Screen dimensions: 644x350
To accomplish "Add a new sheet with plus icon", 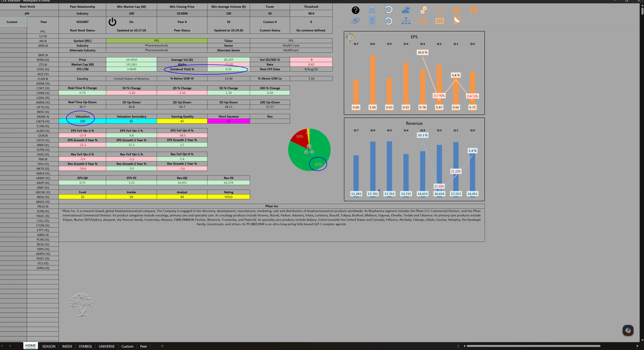I will click(x=162, y=346).
